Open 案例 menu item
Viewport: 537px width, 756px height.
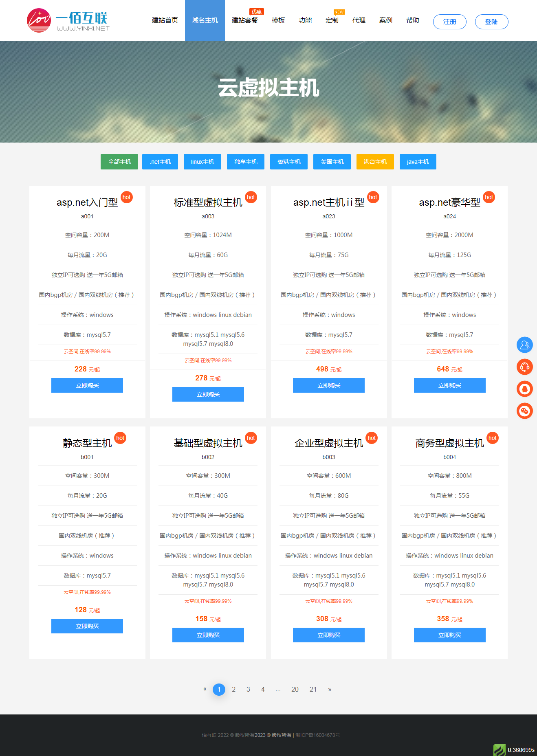pos(386,20)
